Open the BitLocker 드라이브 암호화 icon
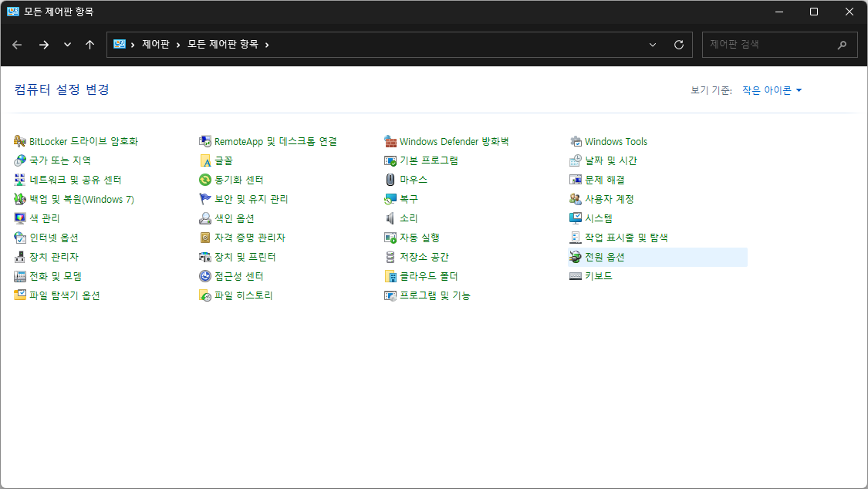 20,142
